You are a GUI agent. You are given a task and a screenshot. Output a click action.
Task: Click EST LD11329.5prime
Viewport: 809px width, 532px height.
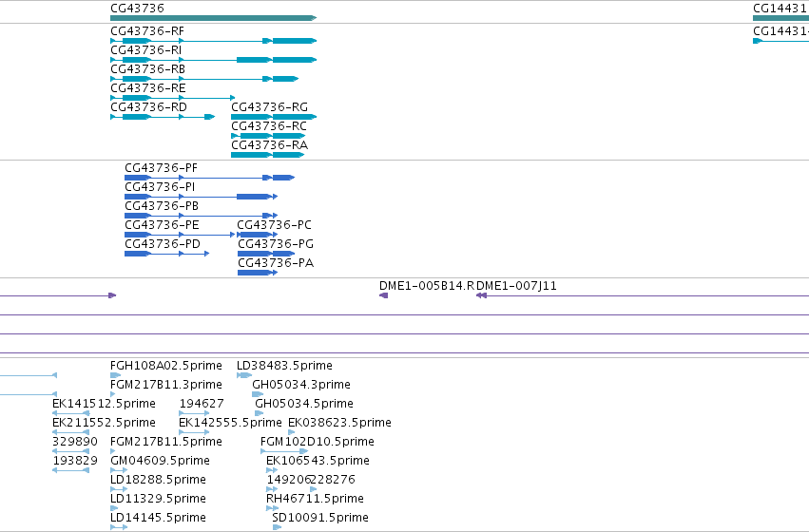159,500
